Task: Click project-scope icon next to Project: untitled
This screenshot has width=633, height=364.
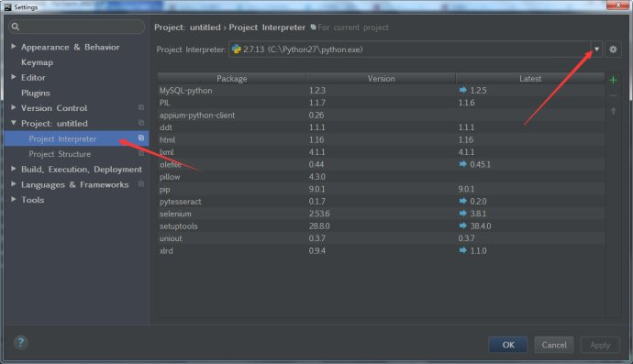Action: click(x=141, y=123)
